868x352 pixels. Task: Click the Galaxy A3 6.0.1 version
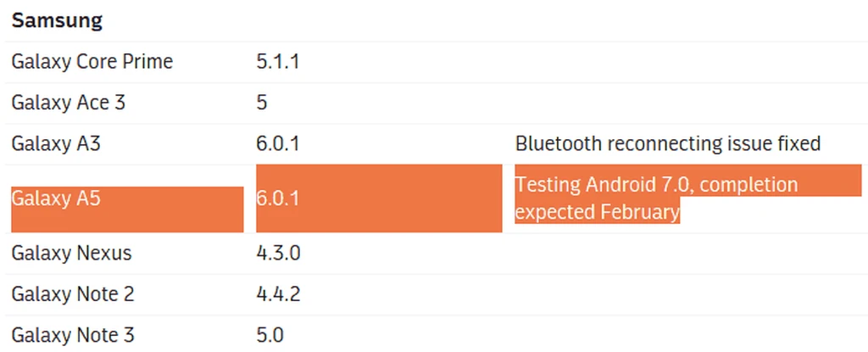(x=278, y=144)
